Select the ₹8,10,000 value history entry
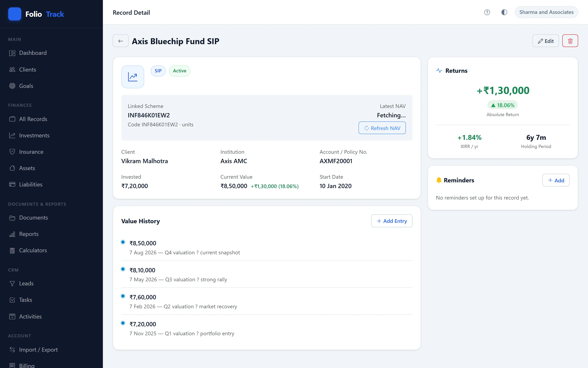 click(x=267, y=274)
